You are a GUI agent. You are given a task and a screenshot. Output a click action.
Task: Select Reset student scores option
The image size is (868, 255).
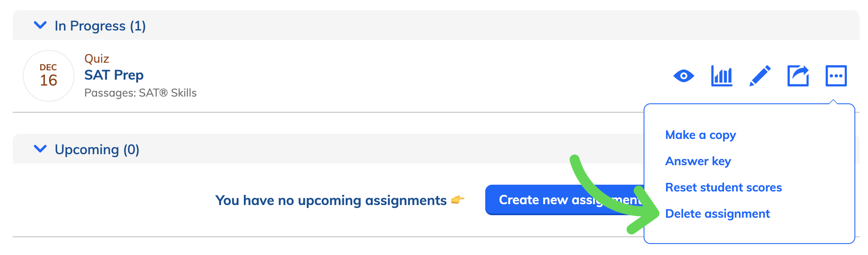point(723,187)
